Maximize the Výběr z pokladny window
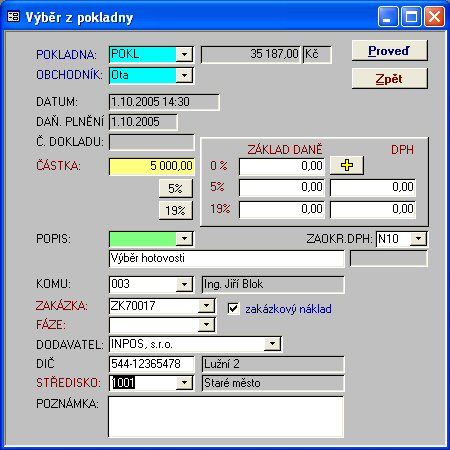This screenshot has width=450, height=450. click(411, 16)
